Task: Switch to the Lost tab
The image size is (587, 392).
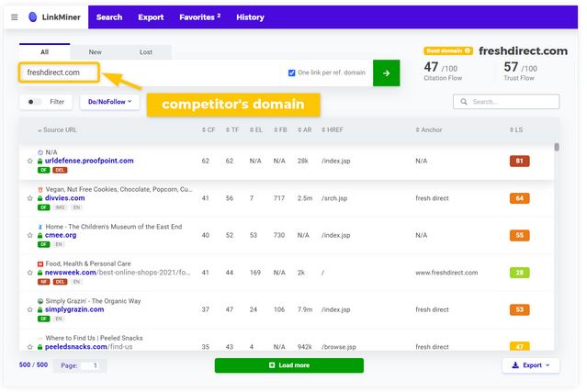Action: click(146, 52)
